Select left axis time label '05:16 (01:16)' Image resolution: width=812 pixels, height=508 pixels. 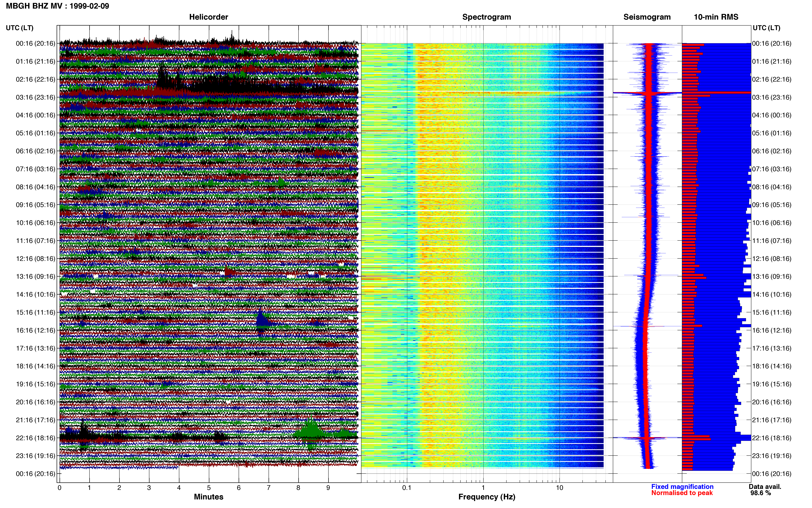[36, 133]
